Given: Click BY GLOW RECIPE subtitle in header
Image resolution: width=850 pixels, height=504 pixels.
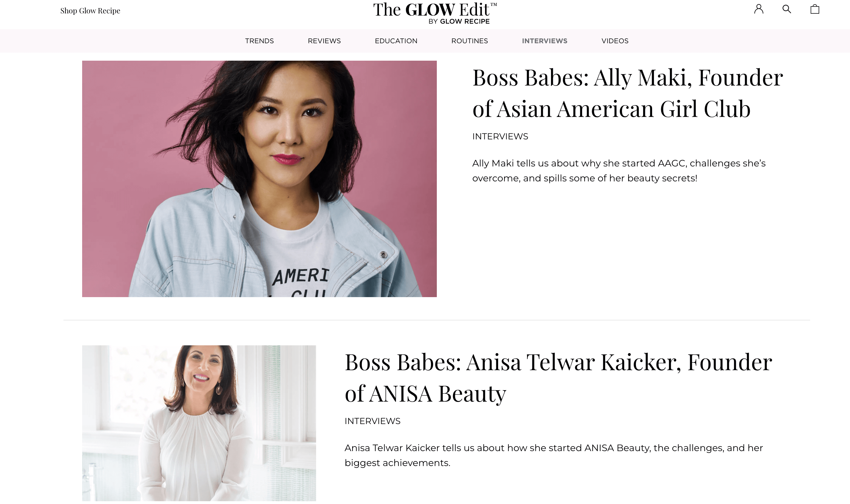Looking at the screenshot, I should click(x=459, y=21).
